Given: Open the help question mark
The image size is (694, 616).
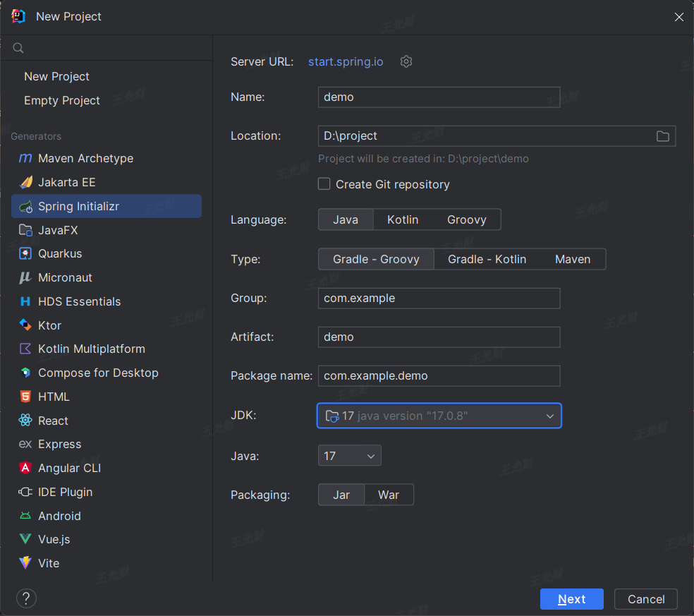Looking at the screenshot, I should tap(26, 598).
